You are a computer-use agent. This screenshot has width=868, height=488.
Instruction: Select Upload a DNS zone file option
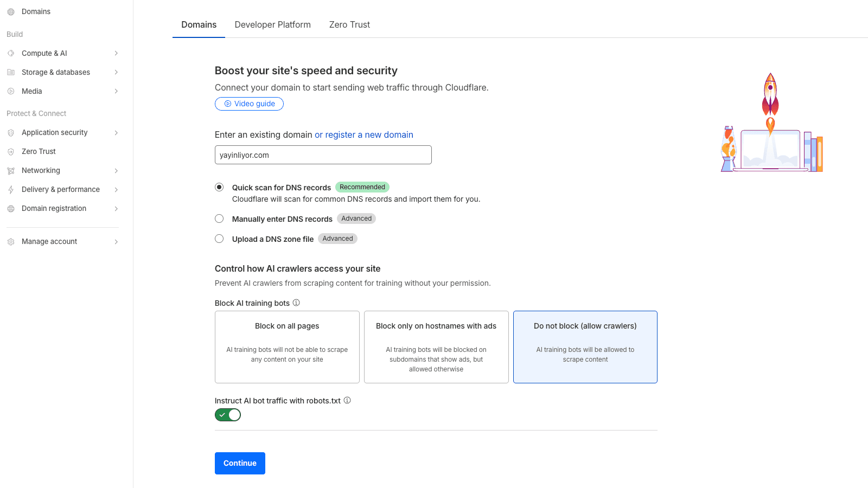(x=219, y=239)
